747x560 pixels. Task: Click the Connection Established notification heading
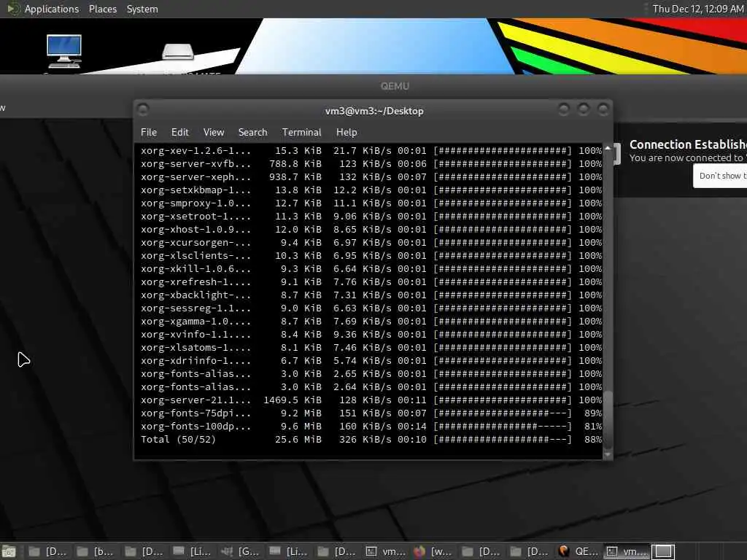point(688,144)
